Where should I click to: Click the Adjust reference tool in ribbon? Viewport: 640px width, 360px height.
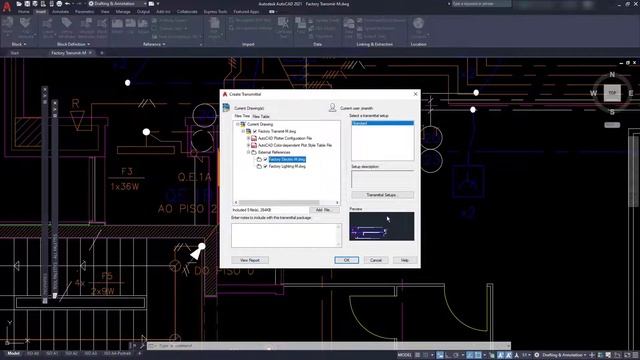coord(143,26)
